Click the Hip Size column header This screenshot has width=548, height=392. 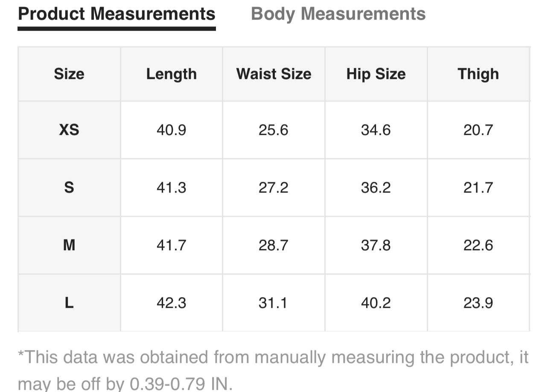tap(376, 74)
